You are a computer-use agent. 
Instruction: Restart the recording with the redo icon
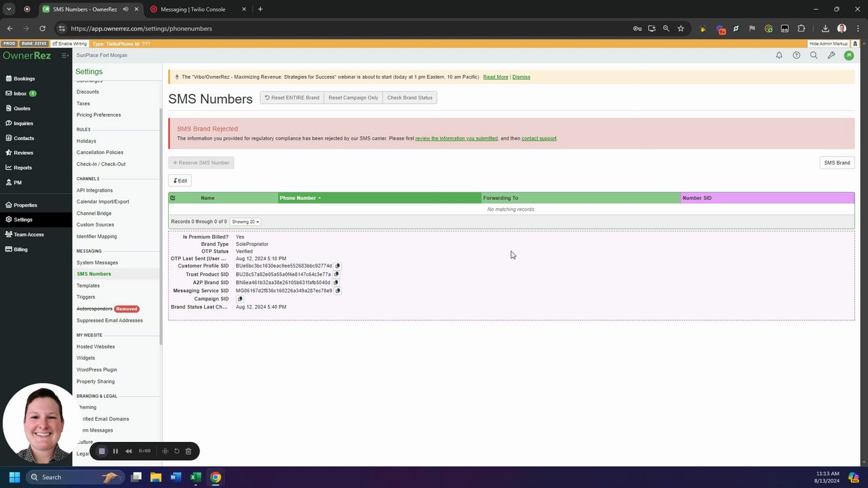tap(177, 451)
